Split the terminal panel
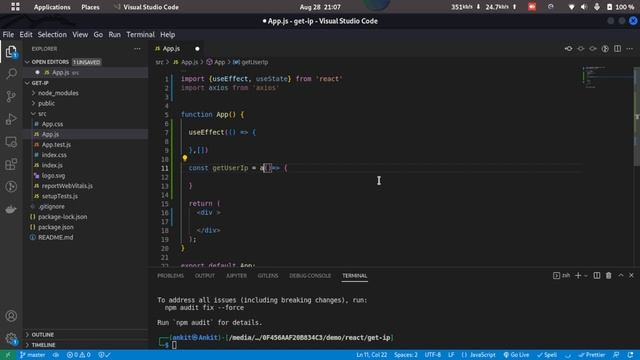Image resolution: width=640 pixels, height=360 pixels. pos(597,276)
